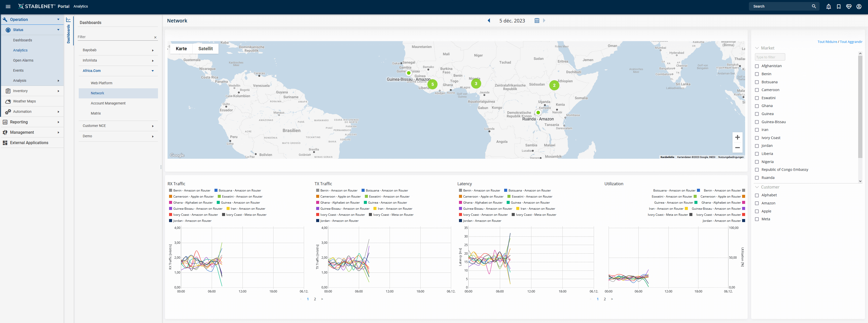Click the Tout Aggrandir link
Screen dimensions: 868x323
[851, 42]
